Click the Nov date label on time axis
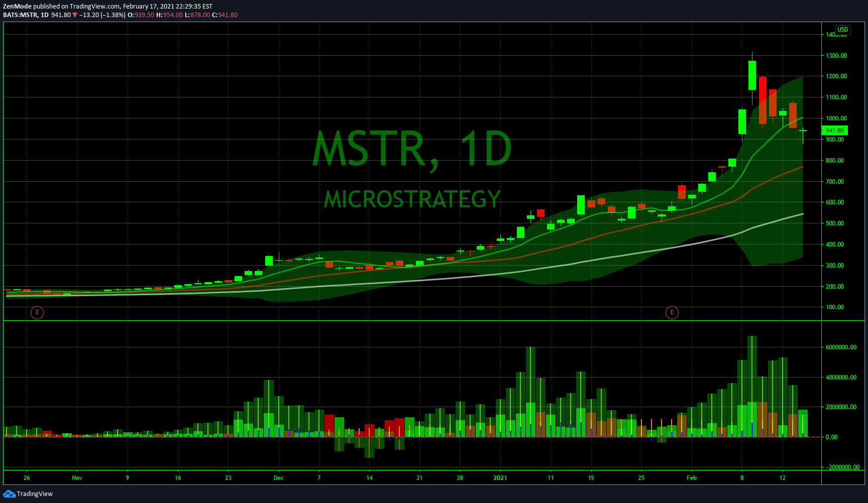The width and height of the screenshot is (868, 503). click(77, 478)
